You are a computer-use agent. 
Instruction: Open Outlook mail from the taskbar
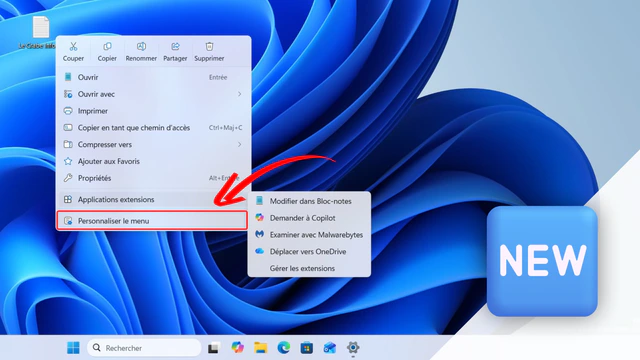(330, 348)
